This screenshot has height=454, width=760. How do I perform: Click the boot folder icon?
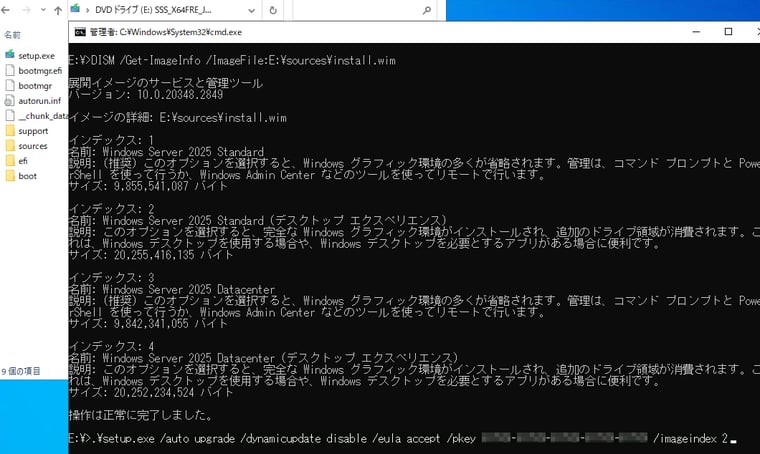coord(10,175)
